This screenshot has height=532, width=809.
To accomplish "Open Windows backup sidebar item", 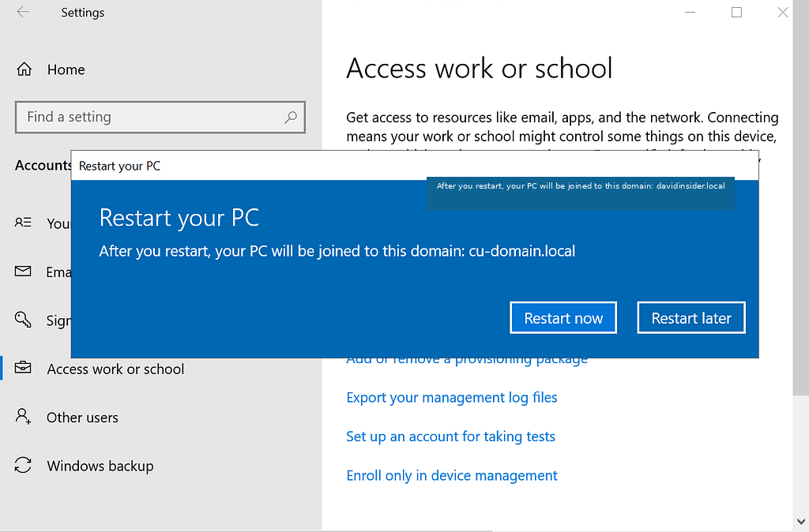I will pos(100,466).
